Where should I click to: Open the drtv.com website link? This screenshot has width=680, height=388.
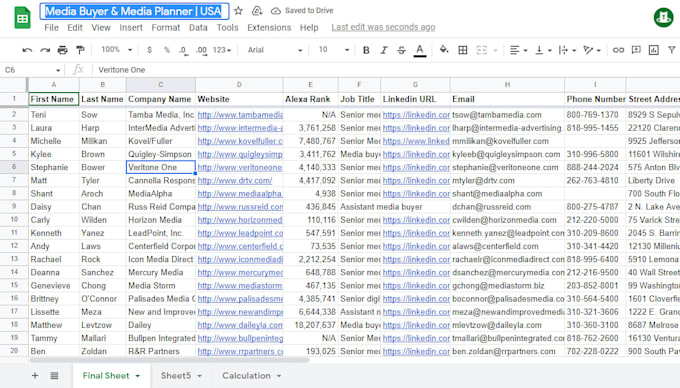click(235, 180)
